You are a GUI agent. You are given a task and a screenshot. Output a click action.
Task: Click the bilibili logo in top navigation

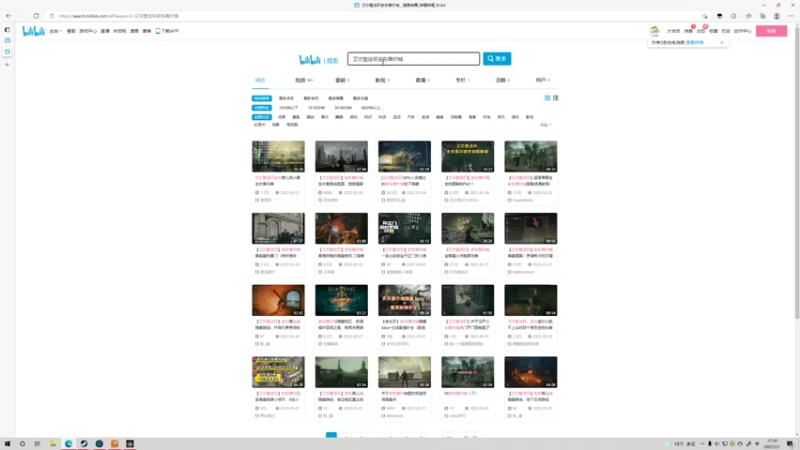34,31
